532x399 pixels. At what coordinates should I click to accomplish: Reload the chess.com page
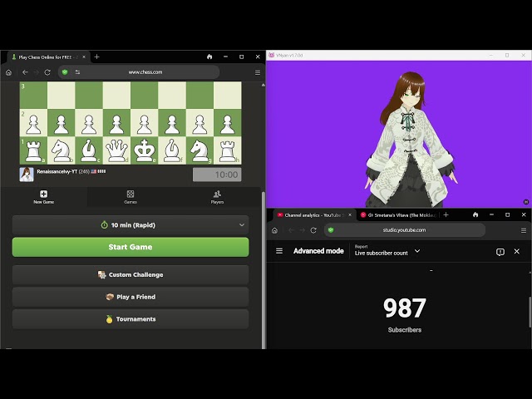tap(47, 72)
